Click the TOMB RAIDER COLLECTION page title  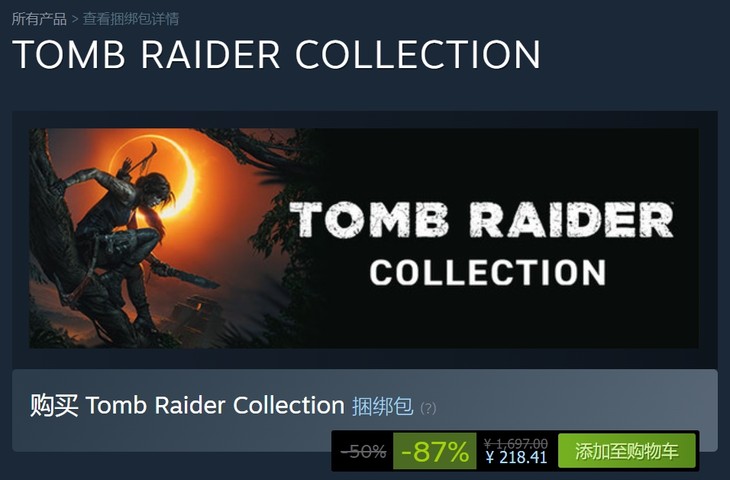pyautogui.click(x=276, y=54)
